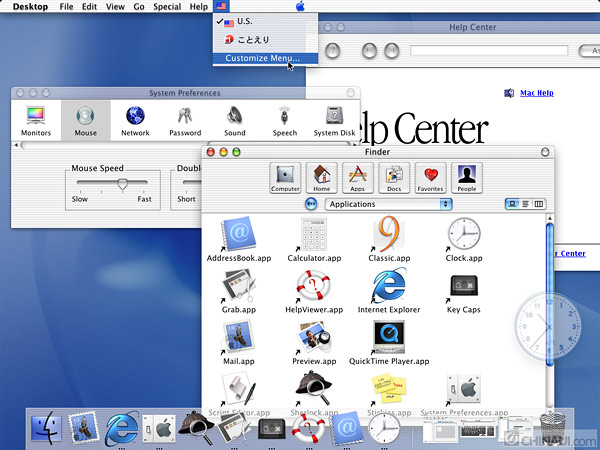Choose Customize Menu... from the keyboard menu
600x450 pixels.
point(262,57)
